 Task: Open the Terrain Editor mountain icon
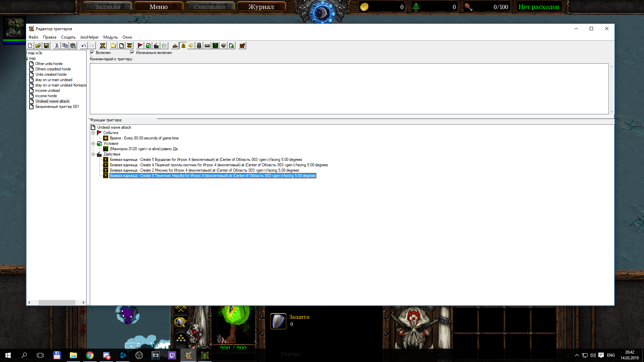click(x=175, y=46)
